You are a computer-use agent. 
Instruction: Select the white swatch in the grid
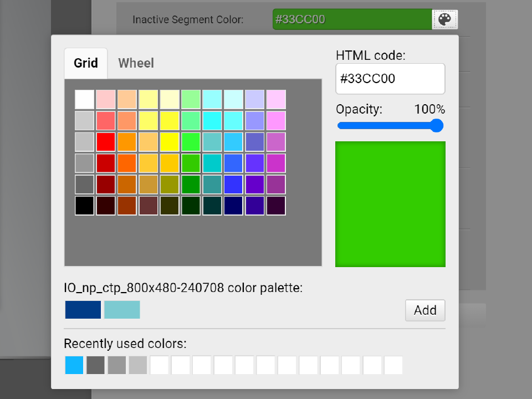pyautogui.click(x=84, y=100)
